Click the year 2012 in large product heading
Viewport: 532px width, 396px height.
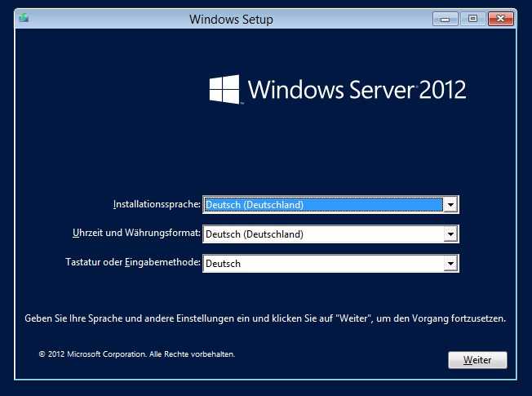[445, 89]
